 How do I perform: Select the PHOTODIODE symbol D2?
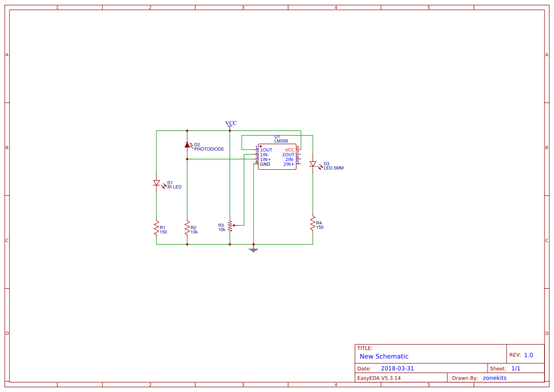pos(188,146)
